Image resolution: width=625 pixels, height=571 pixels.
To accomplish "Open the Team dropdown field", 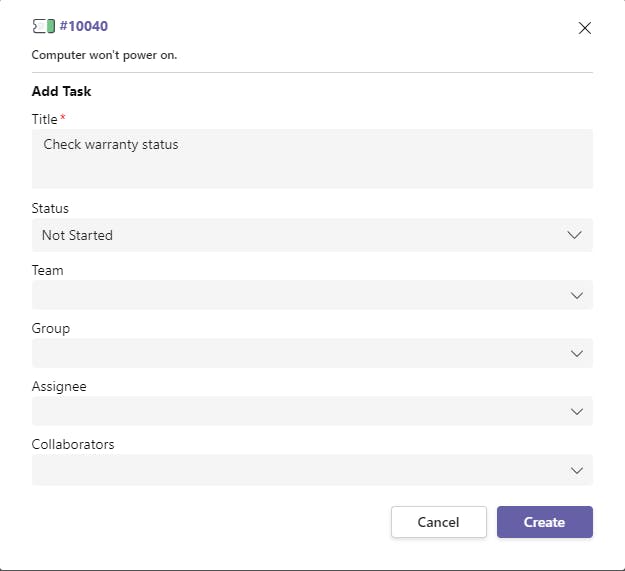I will (300, 295).
